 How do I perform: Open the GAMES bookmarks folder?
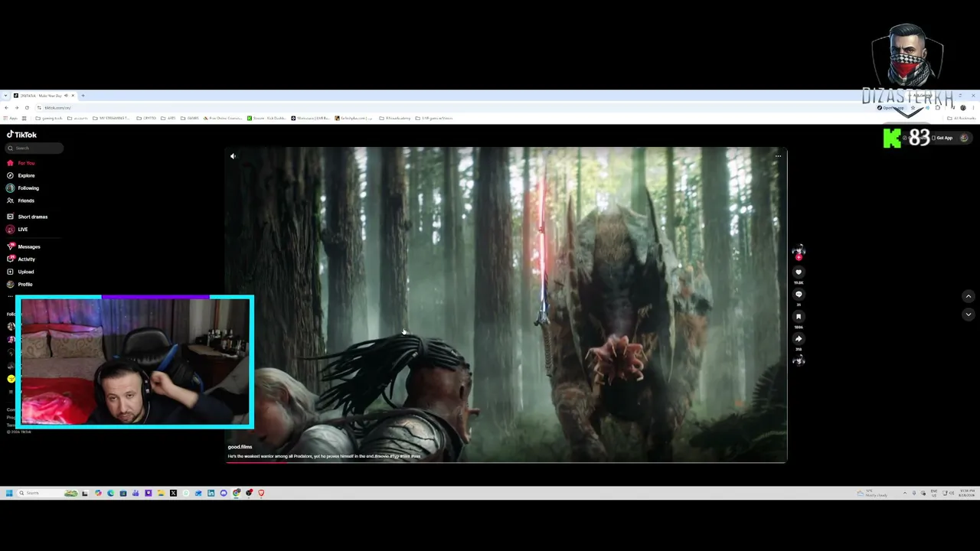pos(191,119)
